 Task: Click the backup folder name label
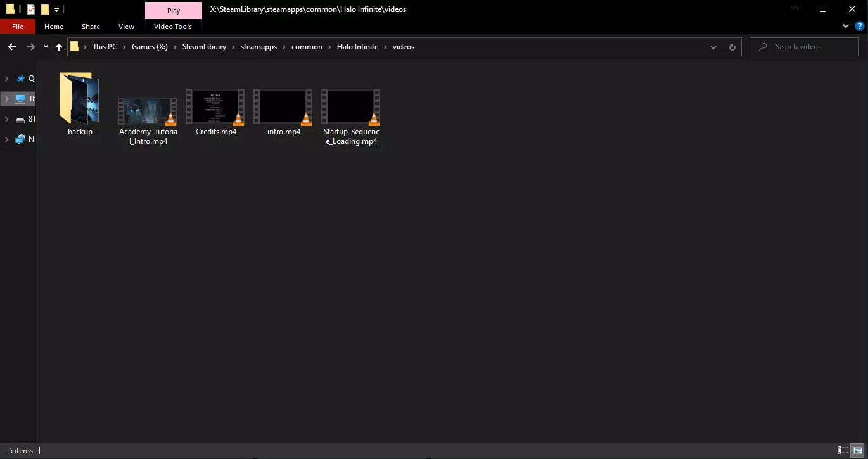coord(80,132)
